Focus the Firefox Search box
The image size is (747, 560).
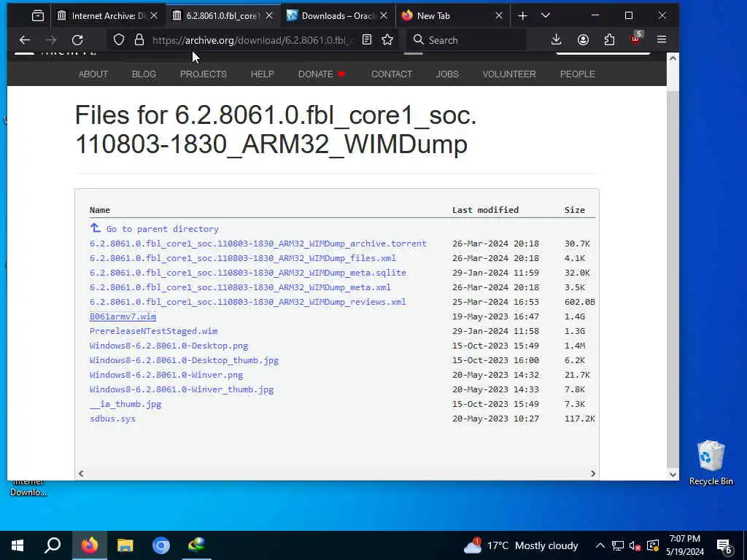(467, 40)
